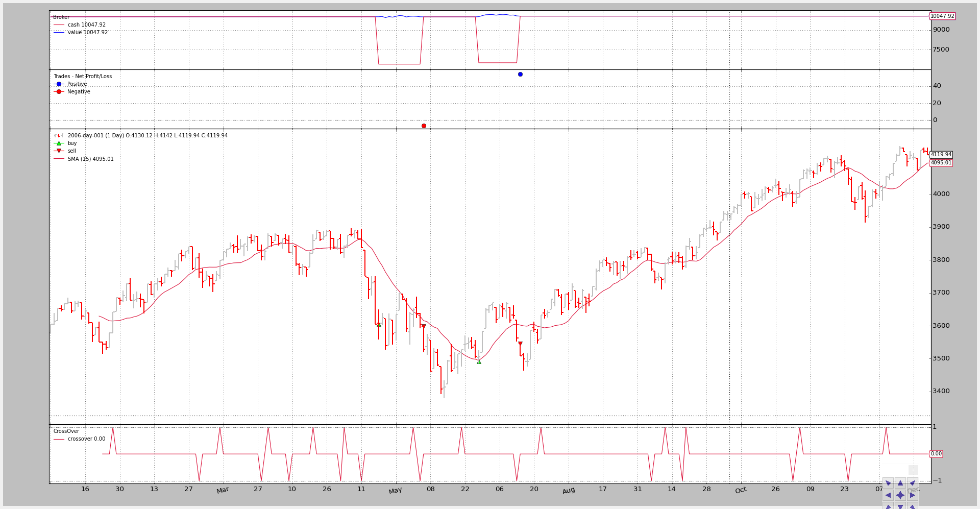Select the red Negative trade dot on chart
Viewport: 980px width, 509px height.
424,126
